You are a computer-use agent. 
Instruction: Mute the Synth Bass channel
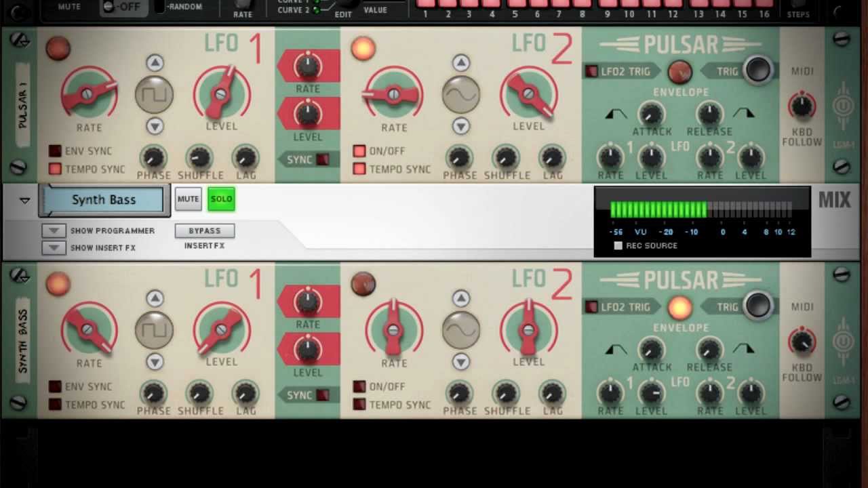click(x=188, y=199)
